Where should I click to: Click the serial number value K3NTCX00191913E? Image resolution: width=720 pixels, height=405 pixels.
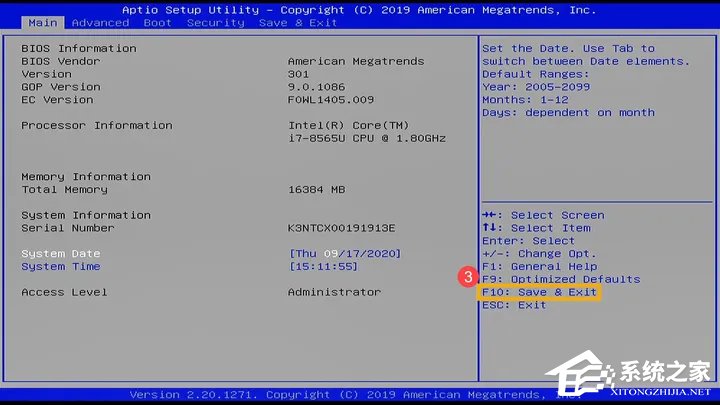point(341,228)
